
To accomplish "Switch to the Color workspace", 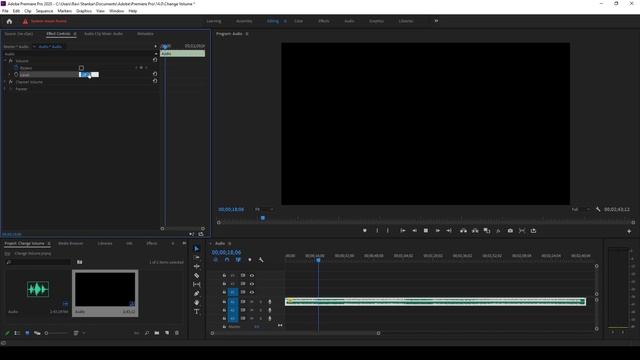I will click(298, 21).
